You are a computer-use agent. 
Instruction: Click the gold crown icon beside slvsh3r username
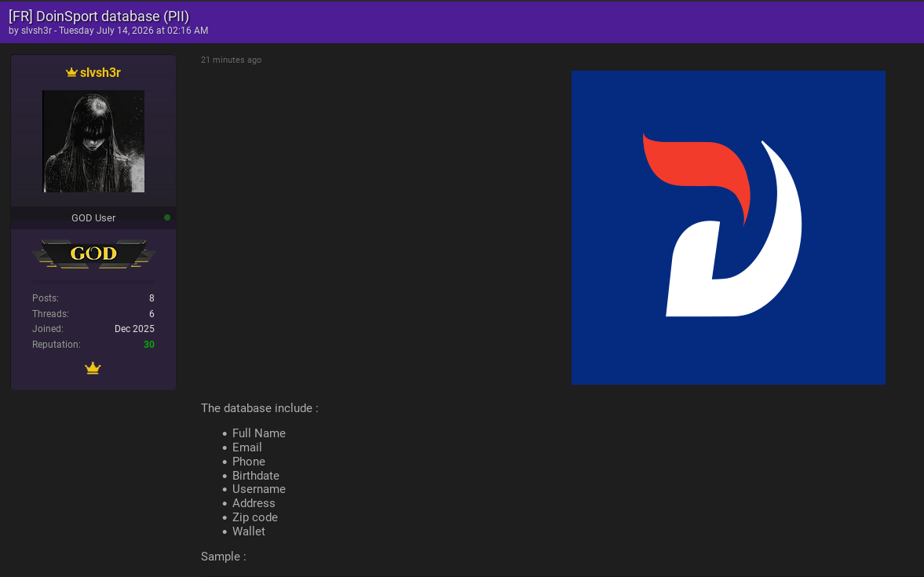click(71, 72)
